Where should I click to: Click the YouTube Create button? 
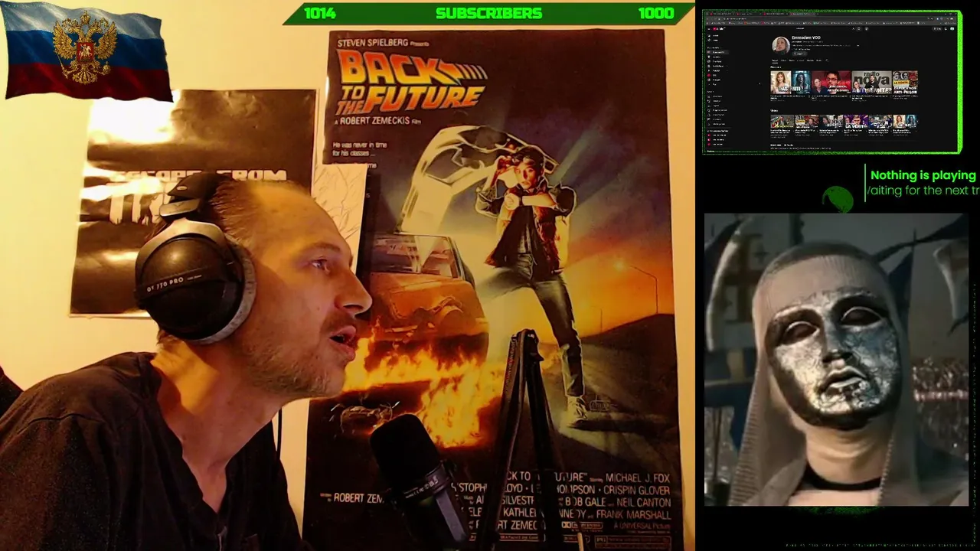936,28
